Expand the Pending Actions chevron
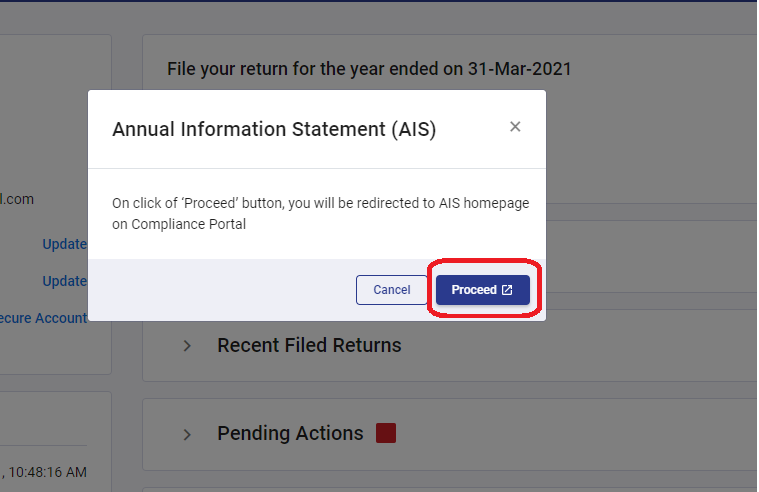Image resolution: width=759 pixels, height=492 pixels. 186,434
